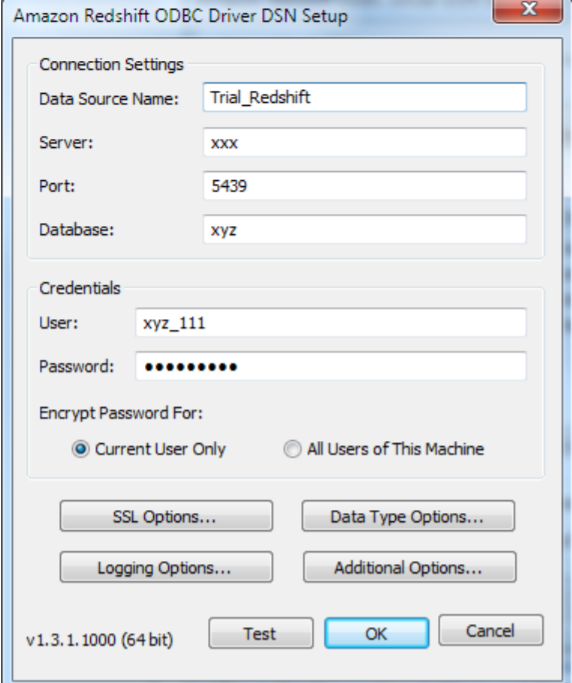This screenshot has height=683, width=572.
Task: Click the Encrypt Password For label
Action: [121, 413]
